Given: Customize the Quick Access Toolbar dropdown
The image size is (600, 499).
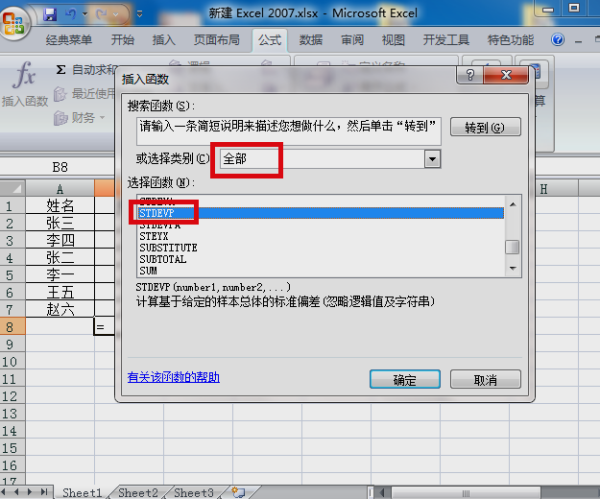Looking at the screenshot, I should point(140,15).
